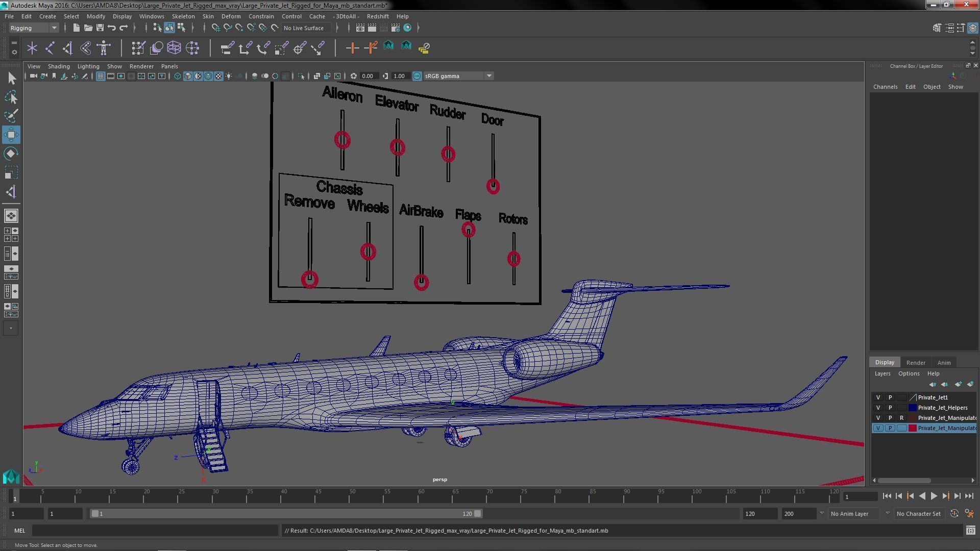Click the Create Joint tool shelf icon
Viewport: 980px width, 551px height.
click(50, 48)
